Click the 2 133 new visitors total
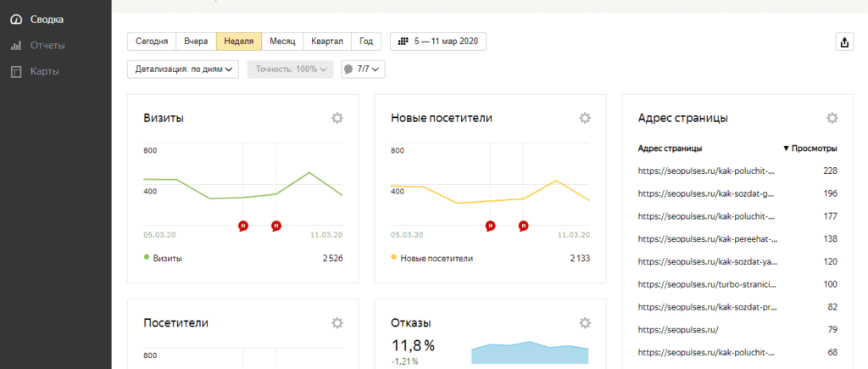This screenshot has height=369, width=868. coord(580,258)
